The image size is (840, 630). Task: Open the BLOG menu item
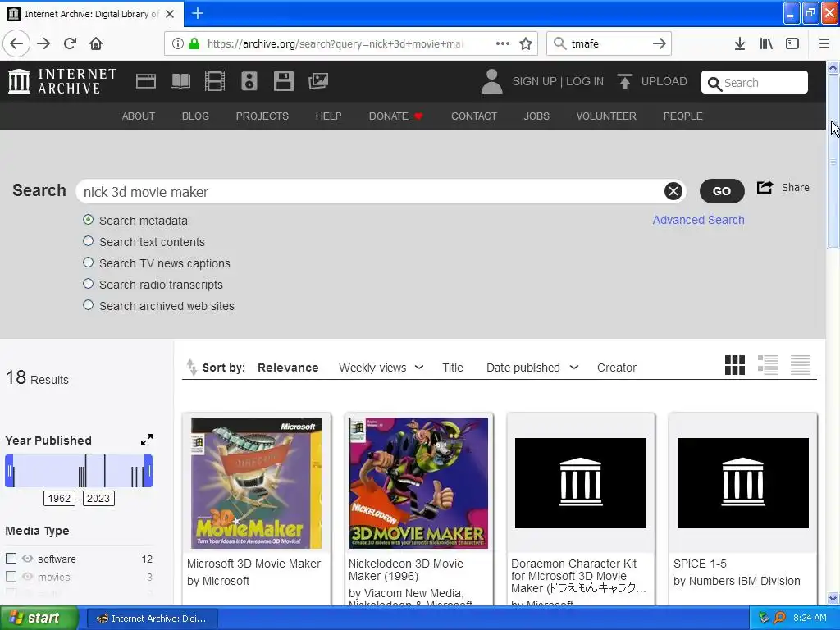point(195,116)
